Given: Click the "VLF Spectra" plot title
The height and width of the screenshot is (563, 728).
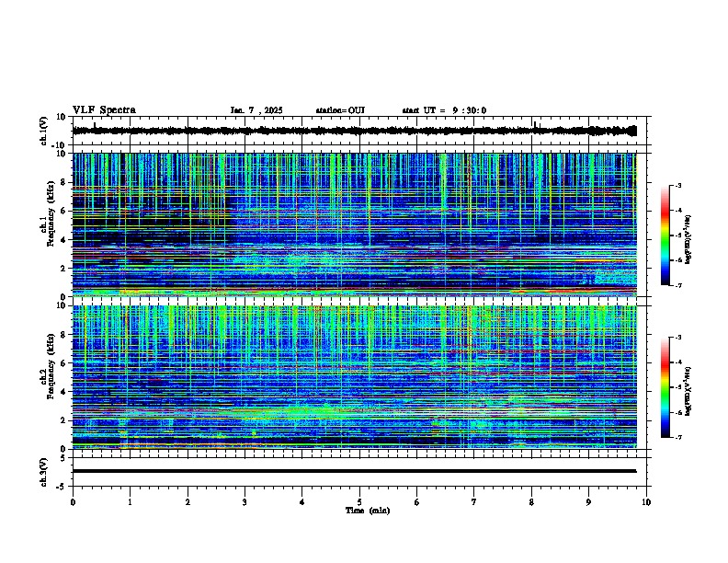Looking at the screenshot, I should tap(104, 110).
